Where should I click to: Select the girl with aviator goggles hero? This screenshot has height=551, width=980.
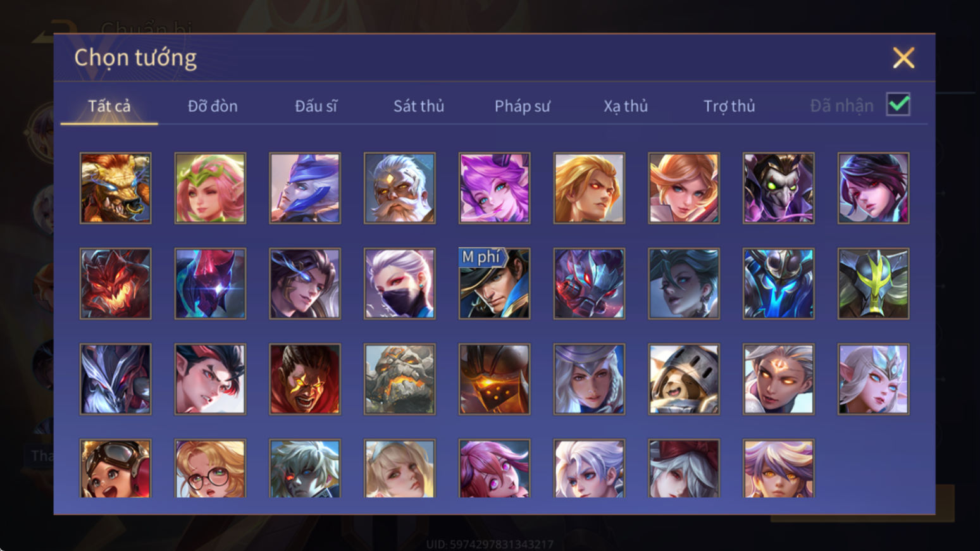point(115,468)
